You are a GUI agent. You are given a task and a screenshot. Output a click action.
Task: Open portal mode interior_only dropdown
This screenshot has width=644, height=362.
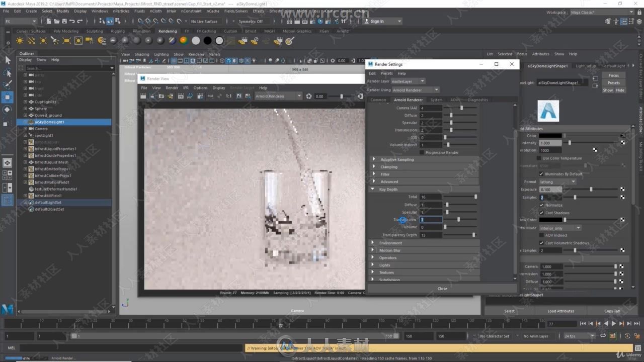[x=560, y=228]
